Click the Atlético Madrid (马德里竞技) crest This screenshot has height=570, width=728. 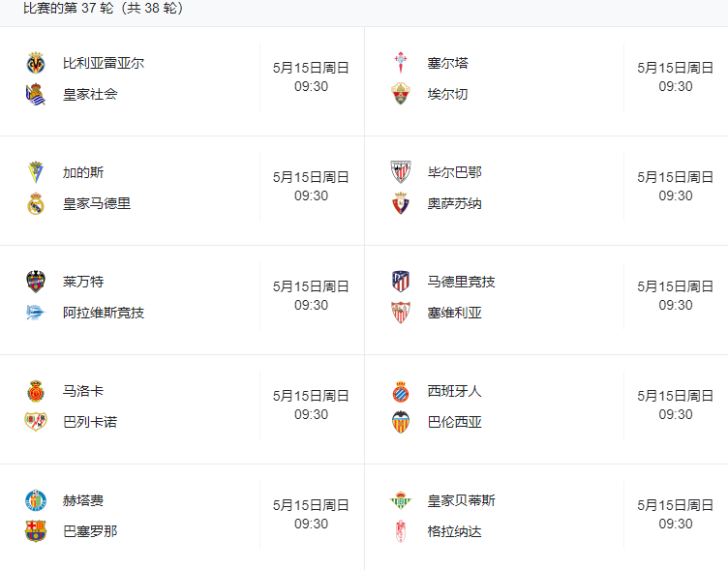tap(401, 282)
